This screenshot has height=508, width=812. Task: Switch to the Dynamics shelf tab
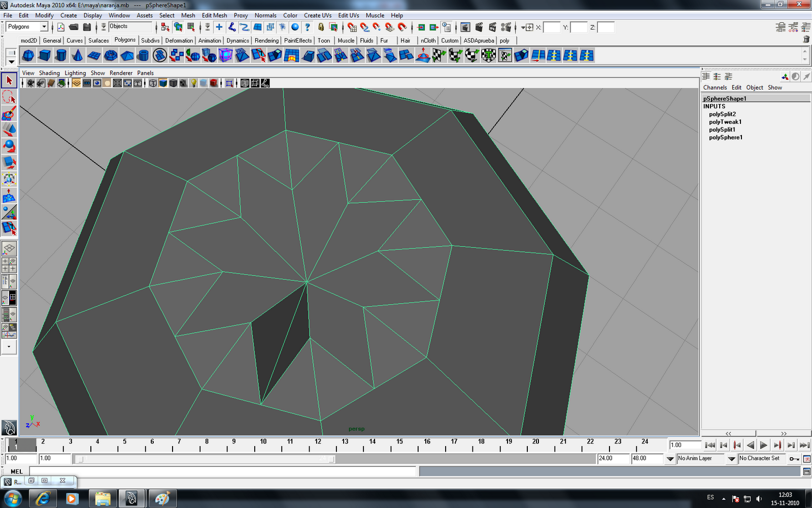(238, 41)
